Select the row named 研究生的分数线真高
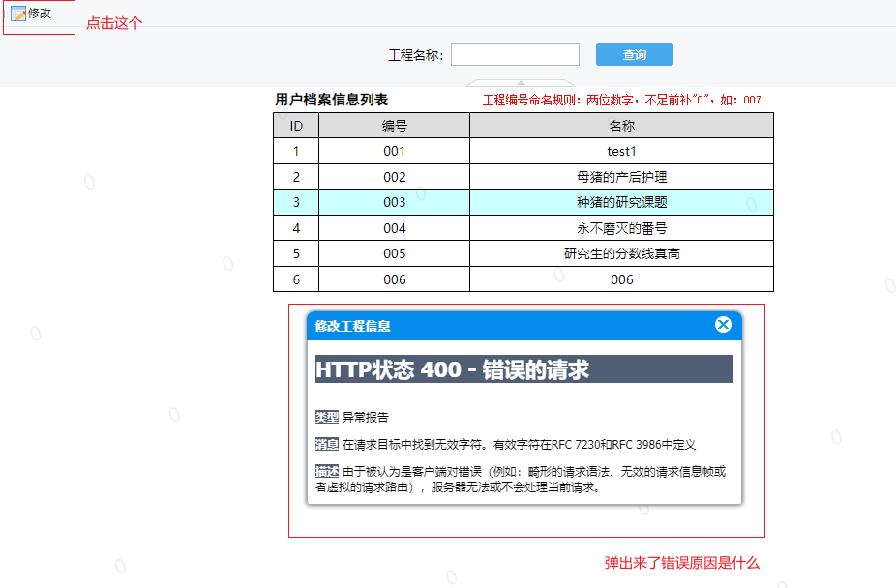Image resolution: width=896 pixels, height=588 pixels. 523,253
